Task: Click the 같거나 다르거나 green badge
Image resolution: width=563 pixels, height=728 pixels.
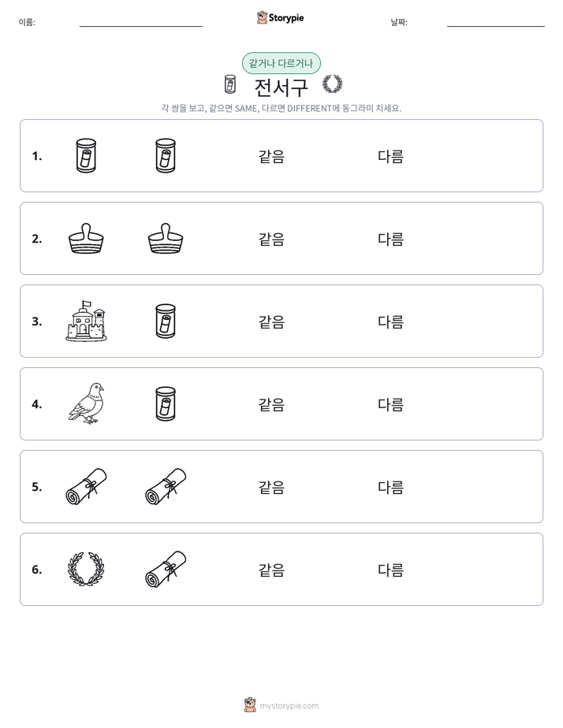Action: (x=281, y=63)
